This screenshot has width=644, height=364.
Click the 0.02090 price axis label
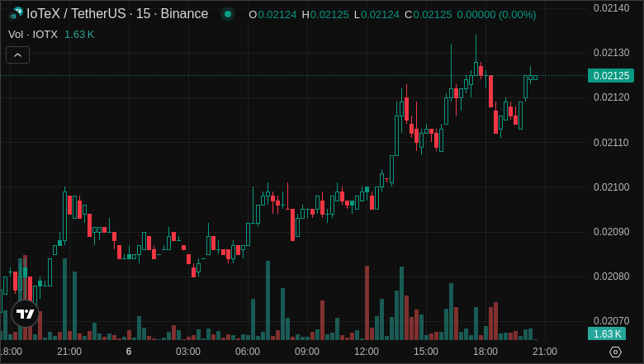[x=611, y=232]
